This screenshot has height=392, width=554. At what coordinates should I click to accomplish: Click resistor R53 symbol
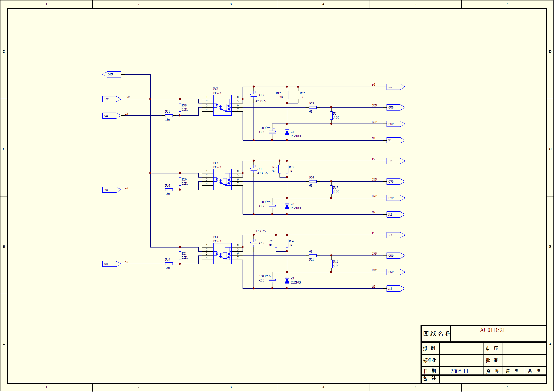pos(287,169)
